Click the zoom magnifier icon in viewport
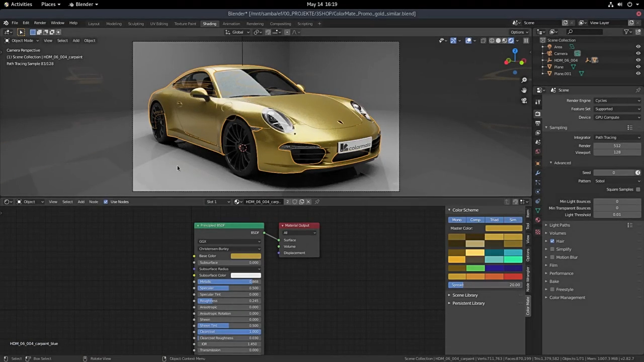The image size is (644, 362). click(x=524, y=80)
